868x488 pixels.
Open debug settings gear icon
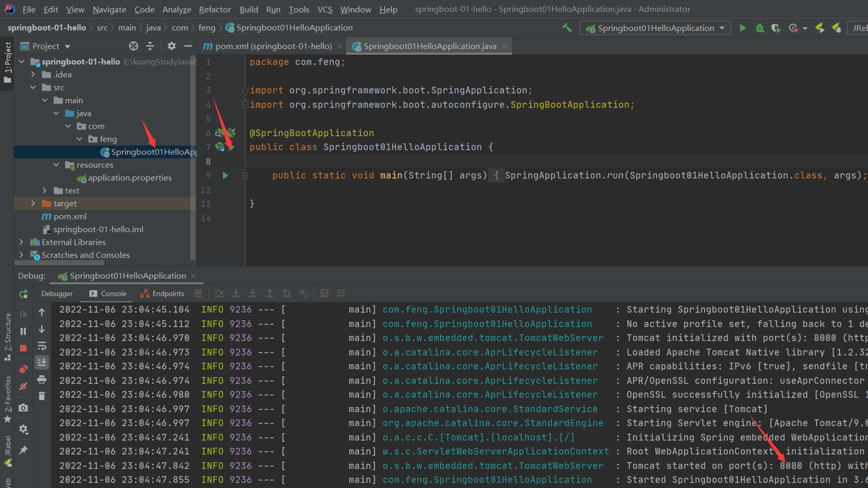(23, 429)
